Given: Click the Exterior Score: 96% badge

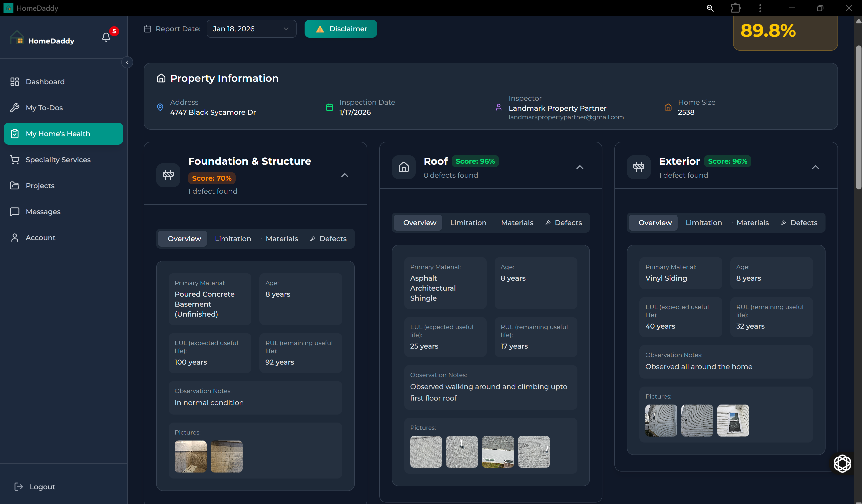Looking at the screenshot, I should tap(728, 161).
